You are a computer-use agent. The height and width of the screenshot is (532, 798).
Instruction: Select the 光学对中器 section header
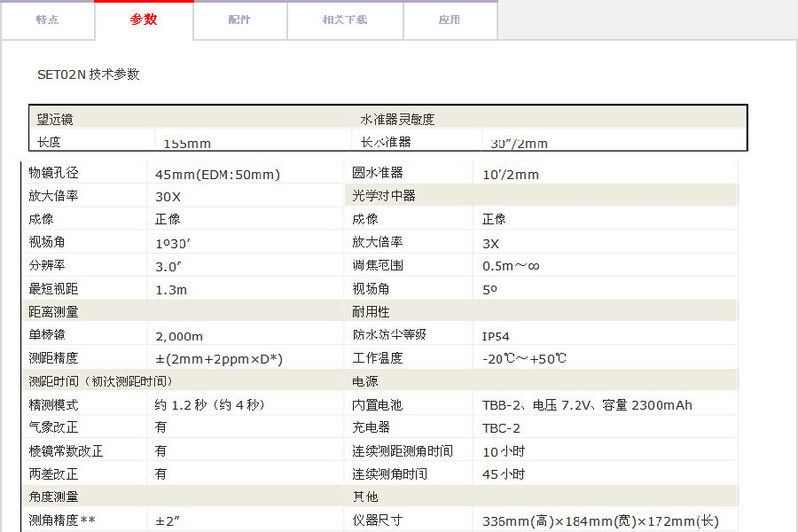383,196
